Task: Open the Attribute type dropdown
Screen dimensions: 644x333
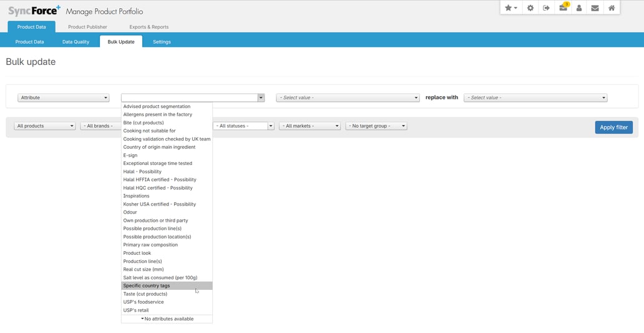Action: click(63, 98)
